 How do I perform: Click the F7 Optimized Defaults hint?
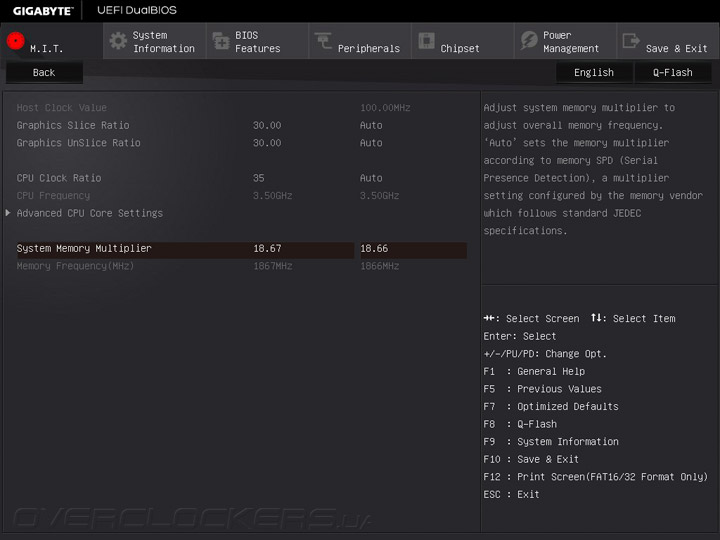click(x=551, y=407)
